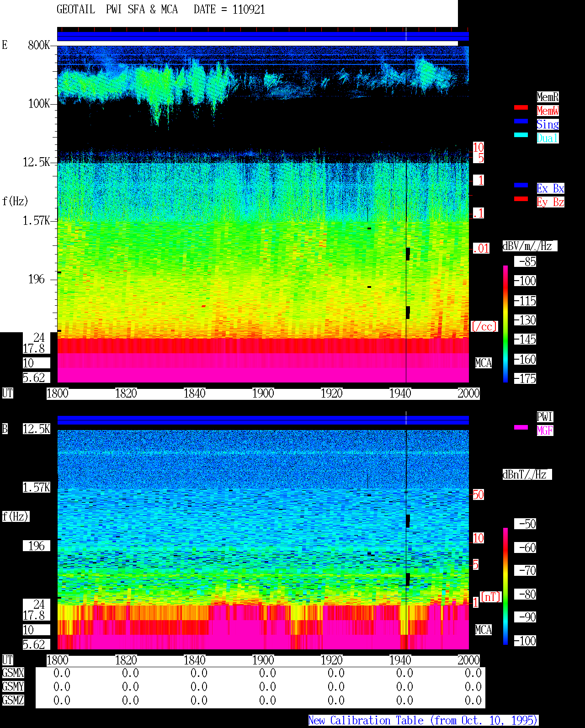The width and height of the screenshot is (585, 728).
Task: Select the PWI legend label
Action: [545, 417]
